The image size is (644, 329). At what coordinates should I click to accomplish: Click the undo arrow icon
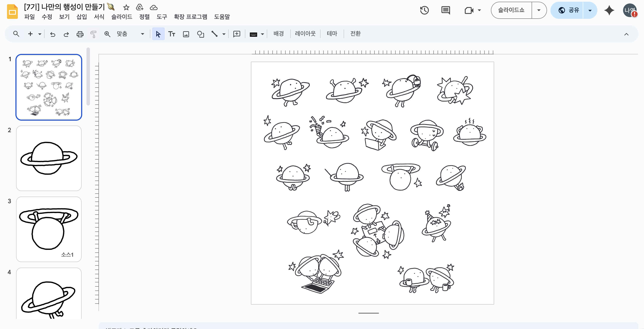52,34
